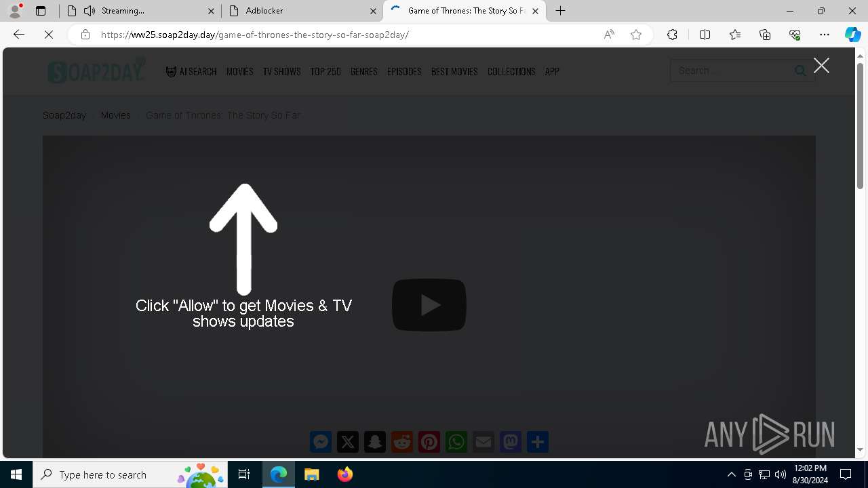Screen dimensions: 868x488
Task: Switch to the Streaming tab
Action: (140, 11)
